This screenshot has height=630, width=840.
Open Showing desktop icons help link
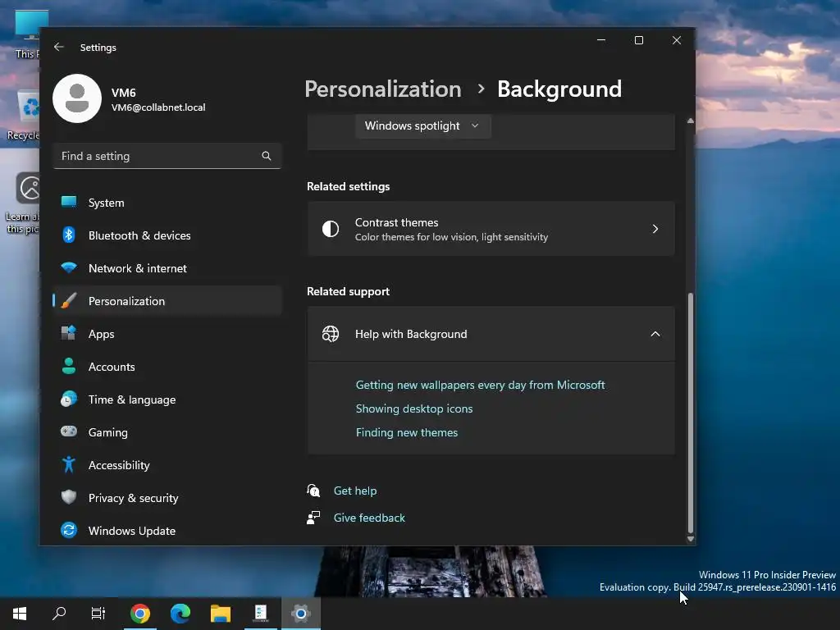point(414,409)
